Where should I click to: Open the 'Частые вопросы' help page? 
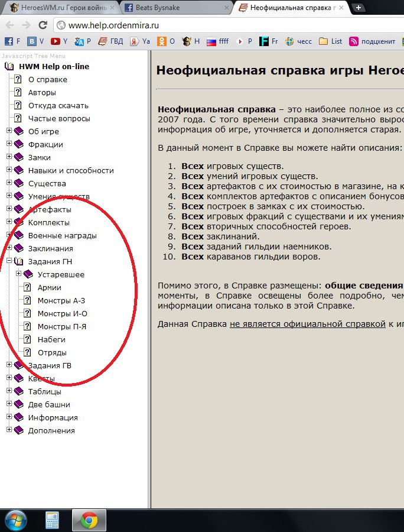59,118
